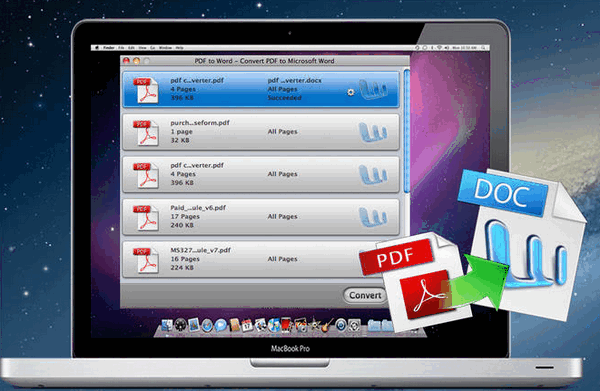Click PDF icon of the unselected 396 KB row
Image resolution: width=600 pixels, height=391 pixels.
tap(146, 175)
